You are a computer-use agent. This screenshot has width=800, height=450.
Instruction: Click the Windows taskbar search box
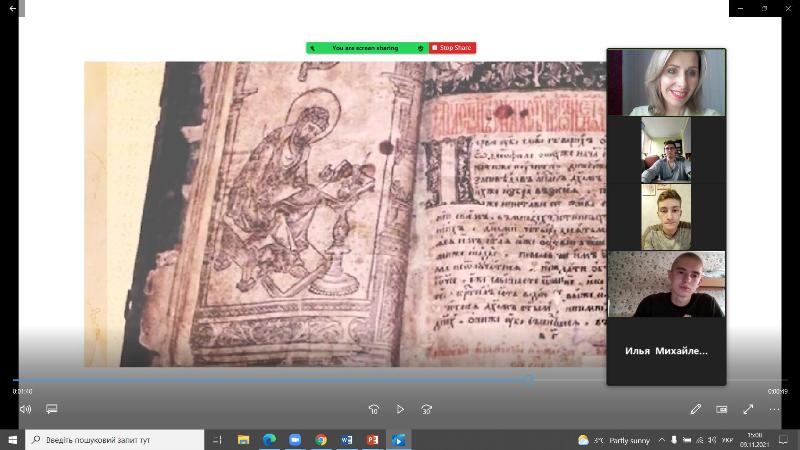115,440
